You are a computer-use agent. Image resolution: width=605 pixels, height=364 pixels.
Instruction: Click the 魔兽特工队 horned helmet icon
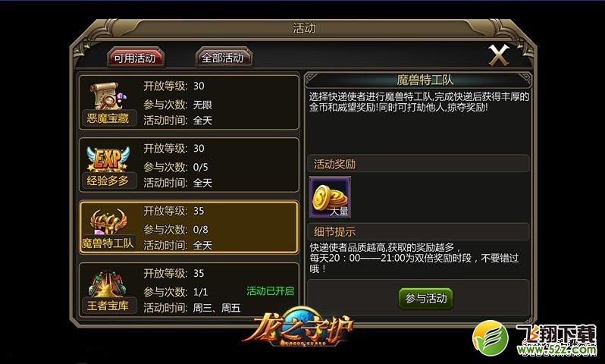pos(108,221)
